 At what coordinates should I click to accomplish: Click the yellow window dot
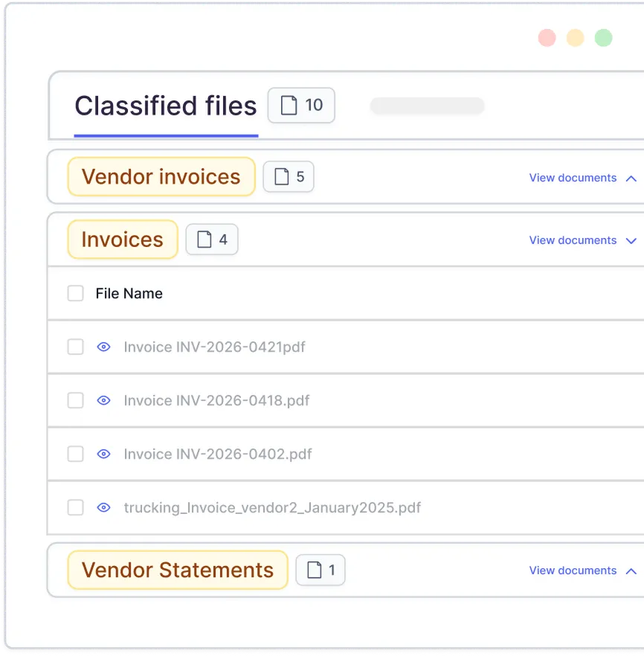tap(575, 38)
